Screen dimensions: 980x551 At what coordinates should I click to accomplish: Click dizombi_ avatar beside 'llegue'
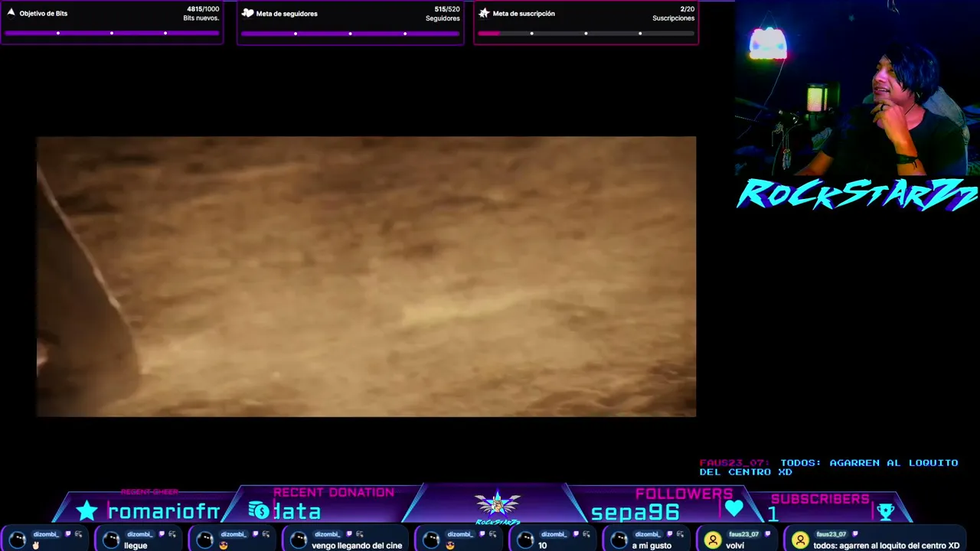click(111, 540)
